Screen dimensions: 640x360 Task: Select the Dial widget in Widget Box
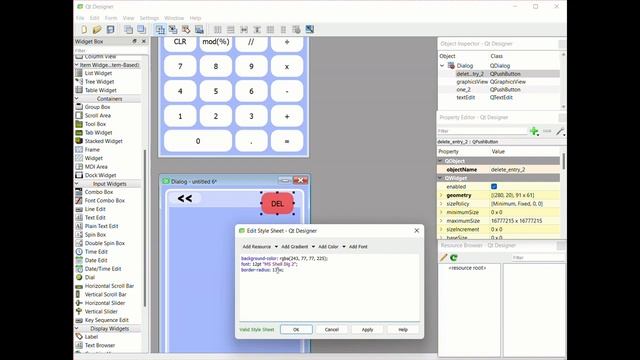coord(90,277)
